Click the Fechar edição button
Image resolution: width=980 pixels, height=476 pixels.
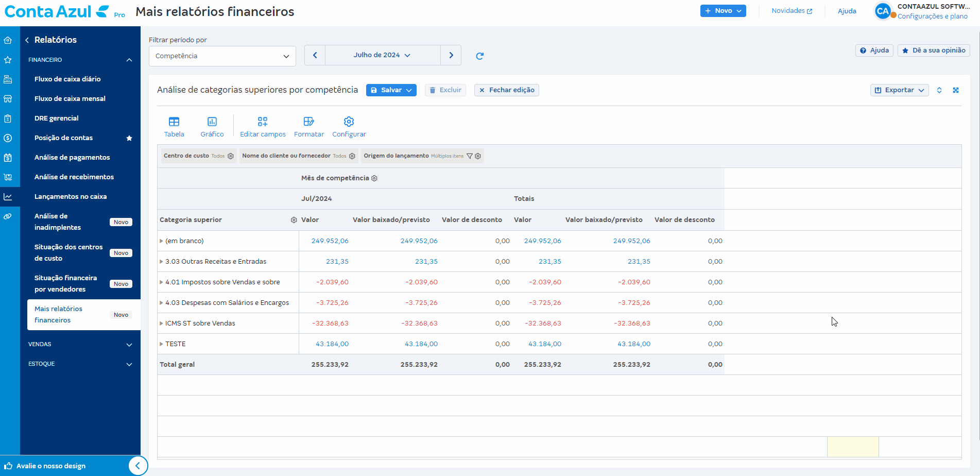coord(506,90)
